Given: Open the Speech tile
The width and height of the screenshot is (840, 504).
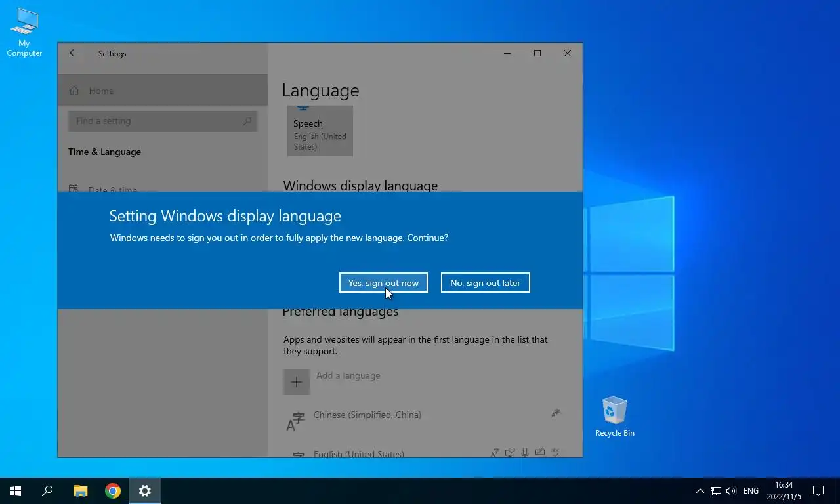Looking at the screenshot, I should 320,131.
